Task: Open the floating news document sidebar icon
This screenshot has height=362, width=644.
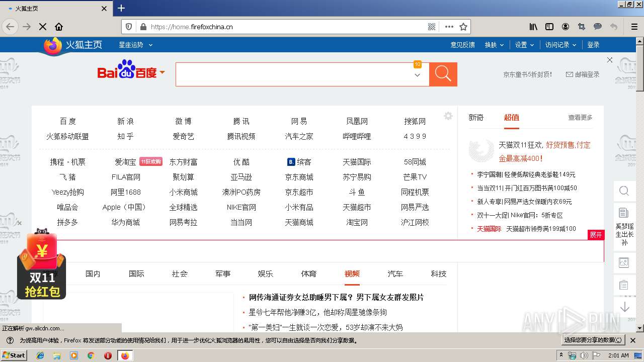Action: [624, 213]
